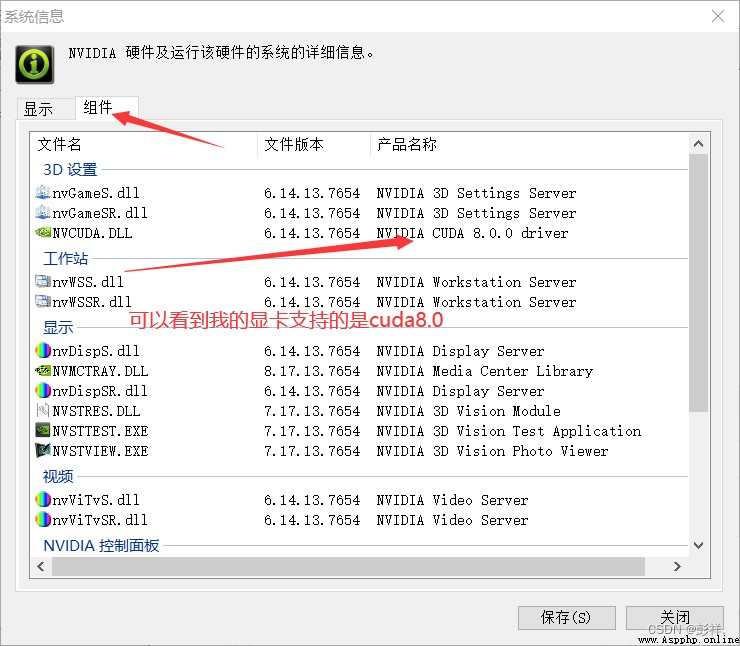
Task: Select the nvViTvSR.dll file name
Action: coord(100,520)
